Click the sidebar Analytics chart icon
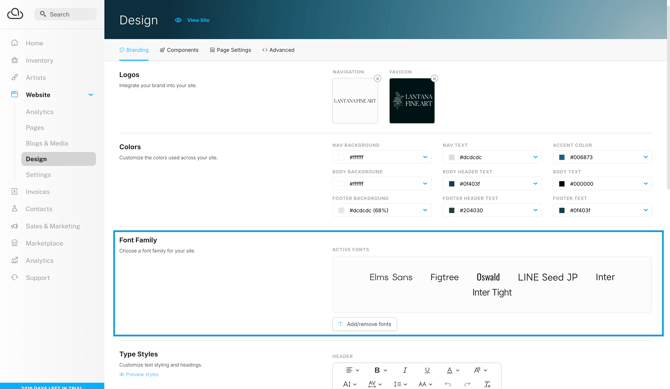 15,260
